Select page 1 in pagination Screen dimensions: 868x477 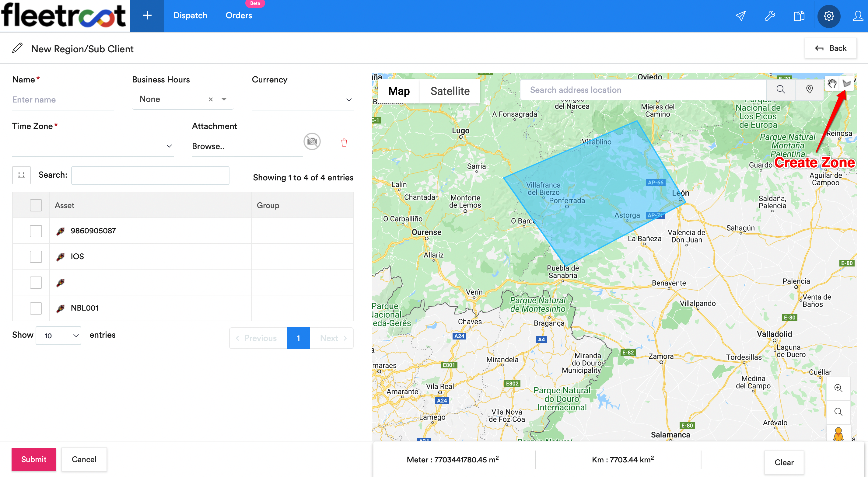pos(298,338)
